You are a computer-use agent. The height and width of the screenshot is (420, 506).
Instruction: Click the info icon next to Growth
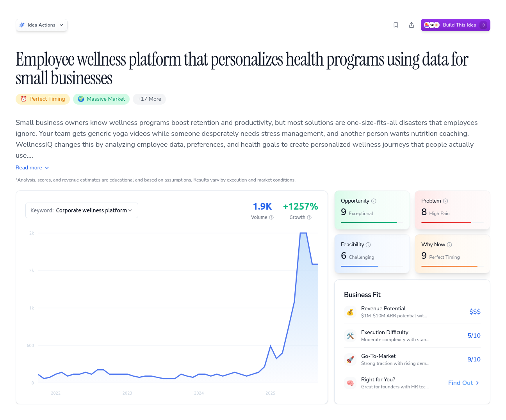pyautogui.click(x=309, y=217)
